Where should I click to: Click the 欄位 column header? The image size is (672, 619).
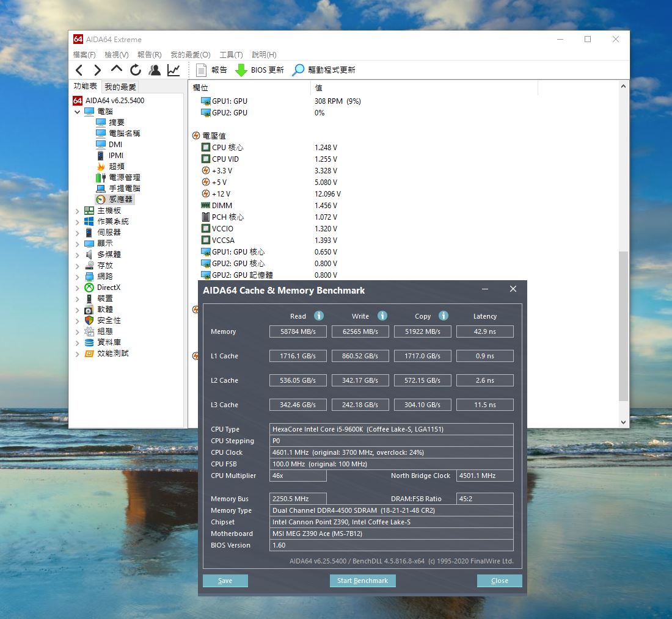pyautogui.click(x=249, y=88)
